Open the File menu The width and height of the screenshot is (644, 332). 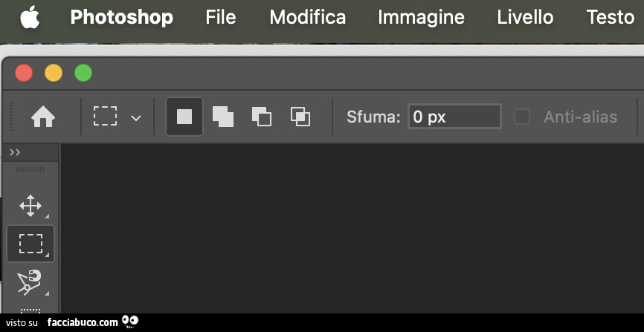[220, 17]
